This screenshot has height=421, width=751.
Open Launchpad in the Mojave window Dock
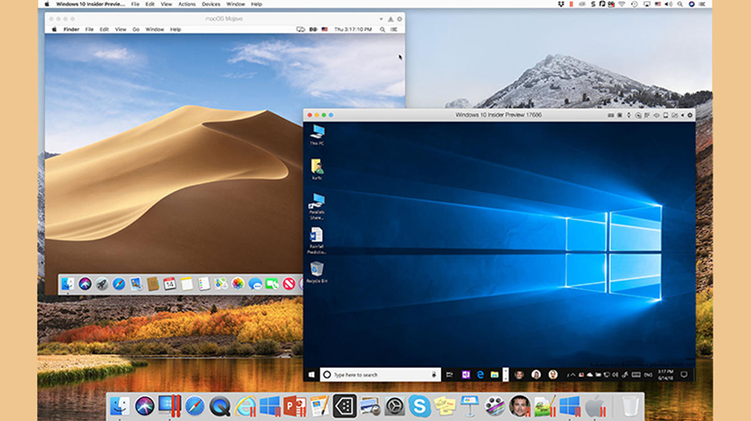102,284
